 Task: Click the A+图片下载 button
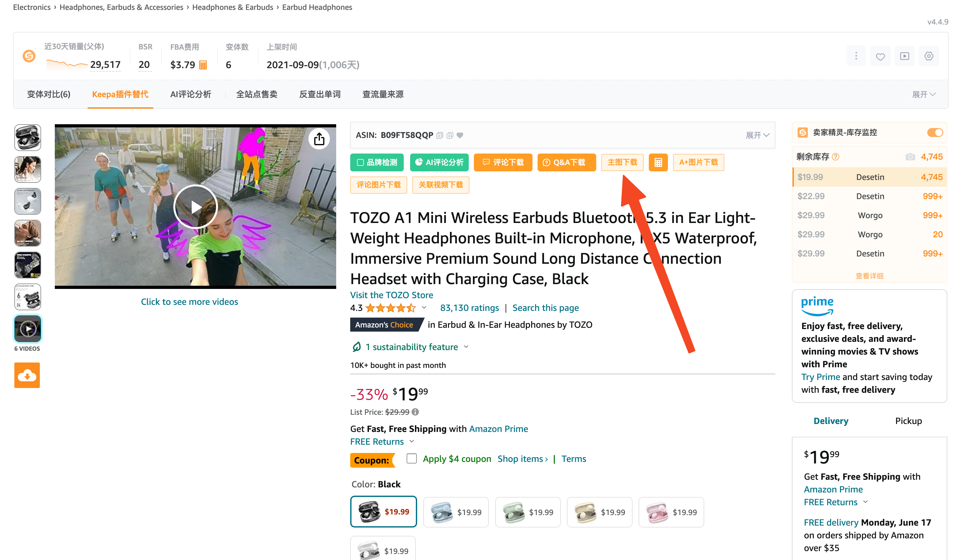coord(699,162)
